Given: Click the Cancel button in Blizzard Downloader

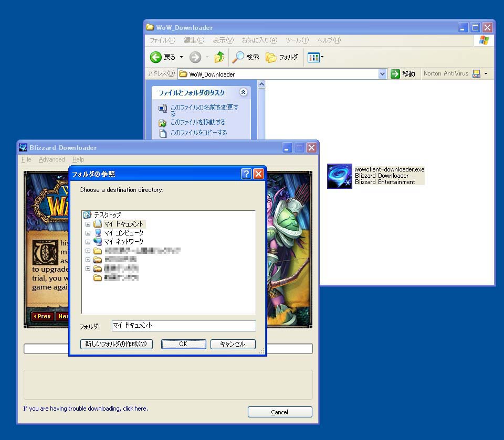Looking at the screenshot, I should 280,412.
